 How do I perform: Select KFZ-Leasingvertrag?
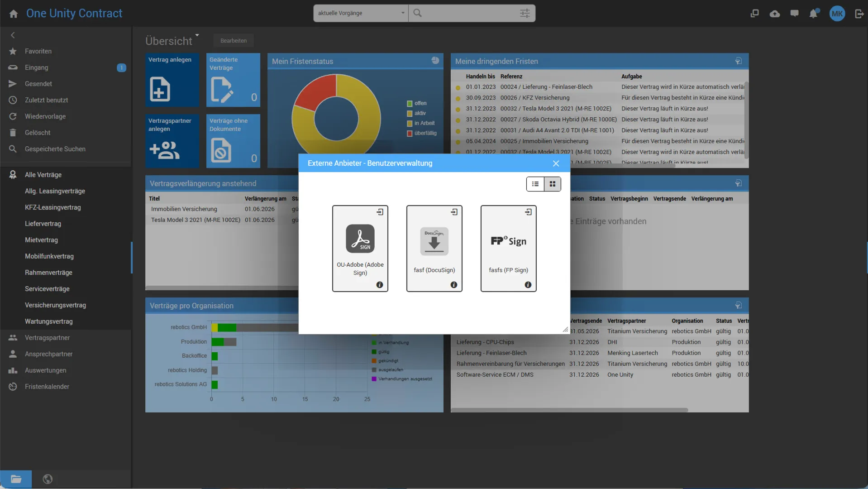click(x=66, y=207)
